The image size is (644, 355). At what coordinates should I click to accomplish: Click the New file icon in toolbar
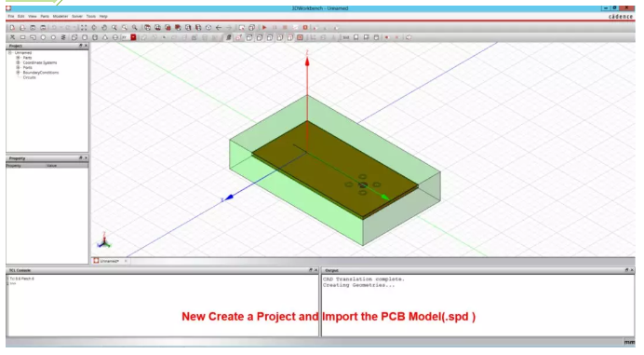click(x=12, y=28)
